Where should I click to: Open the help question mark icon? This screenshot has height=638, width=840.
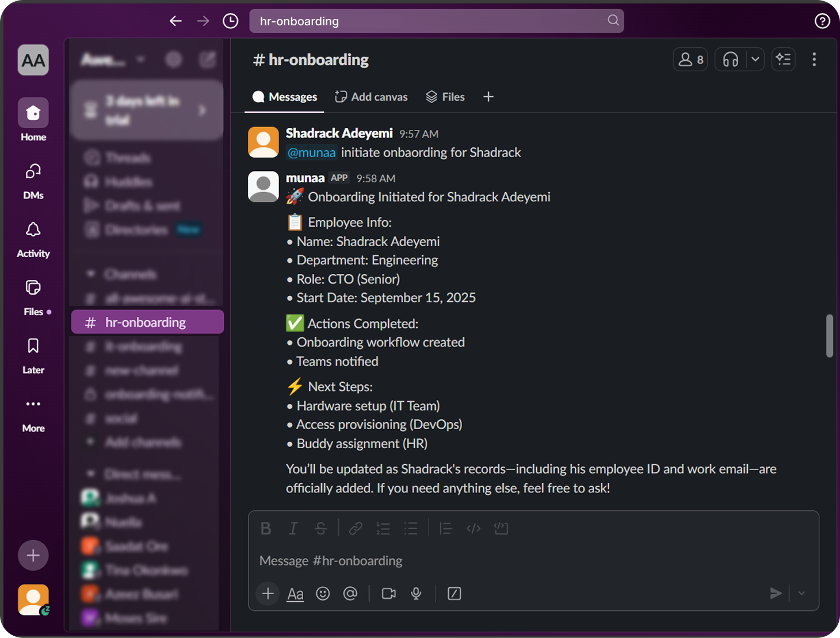pos(822,21)
